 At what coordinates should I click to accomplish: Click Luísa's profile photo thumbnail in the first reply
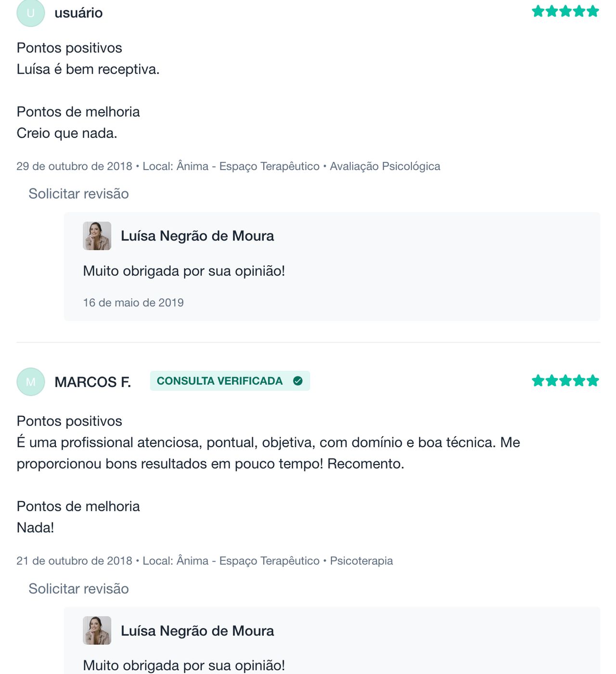[96, 236]
